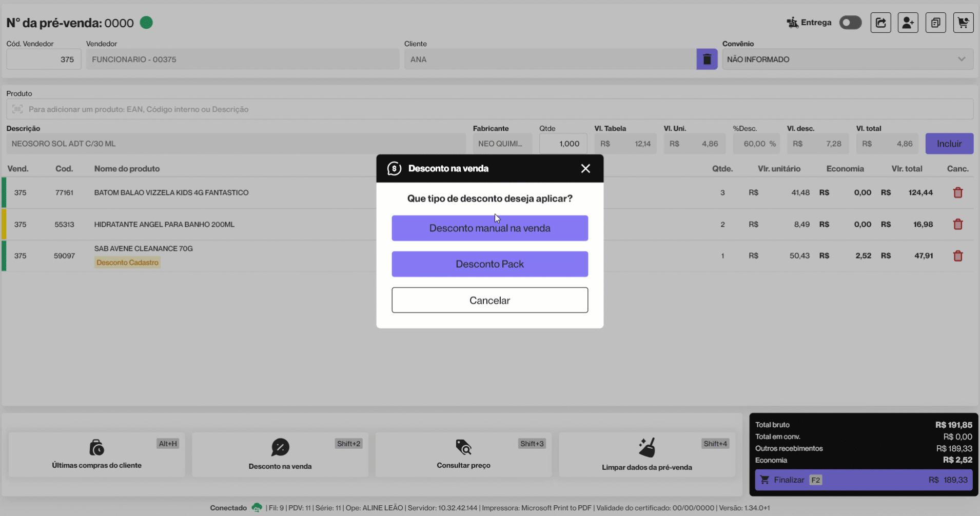Click the Vendedor field FUNCIONARIO - 00375

243,59
